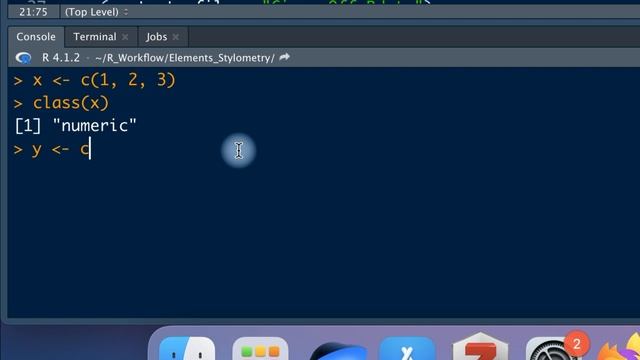Click the ~/R_Workflow/Elements_Stylometry/ path
Screen dimensions: 640x360
pos(185,58)
